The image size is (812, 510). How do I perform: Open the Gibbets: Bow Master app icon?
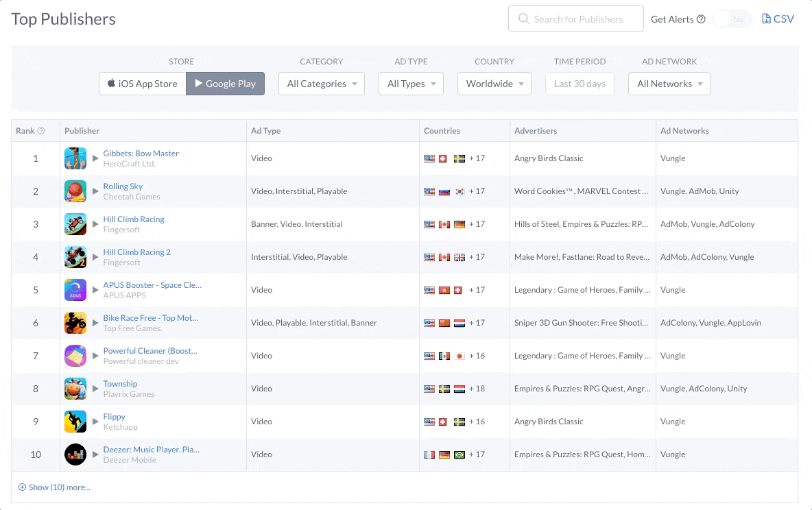[75, 158]
